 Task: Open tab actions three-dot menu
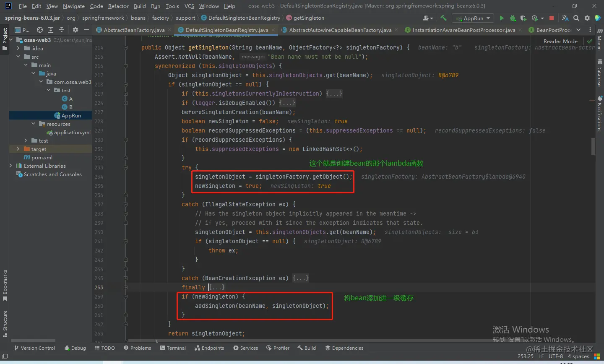pyautogui.click(x=590, y=30)
